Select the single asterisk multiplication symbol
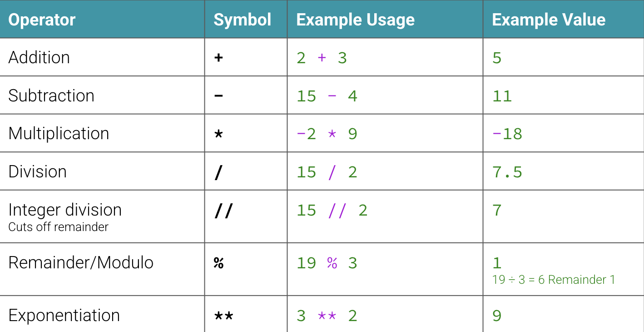 (218, 134)
